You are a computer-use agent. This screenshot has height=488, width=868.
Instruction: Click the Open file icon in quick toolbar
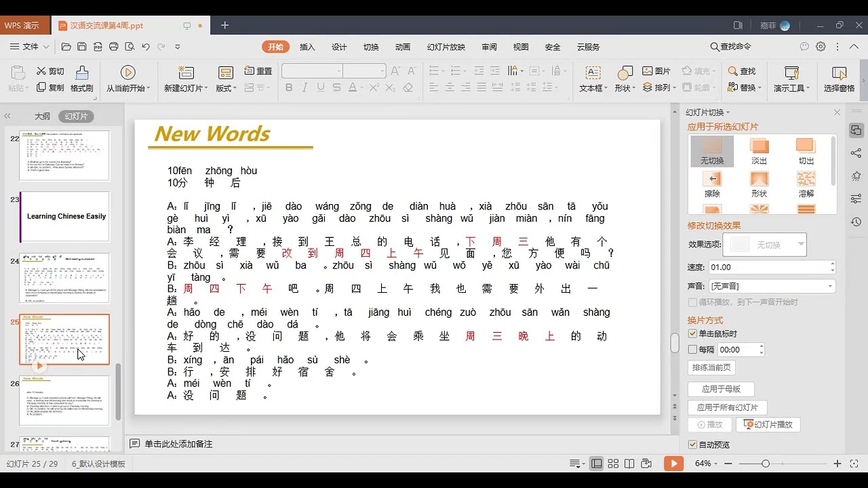click(x=66, y=47)
